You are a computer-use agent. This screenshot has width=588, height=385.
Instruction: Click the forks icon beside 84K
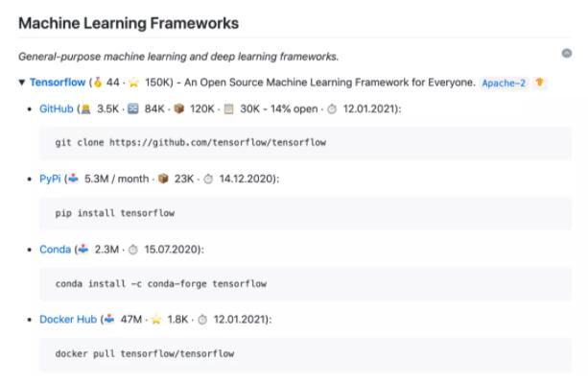pos(133,108)
